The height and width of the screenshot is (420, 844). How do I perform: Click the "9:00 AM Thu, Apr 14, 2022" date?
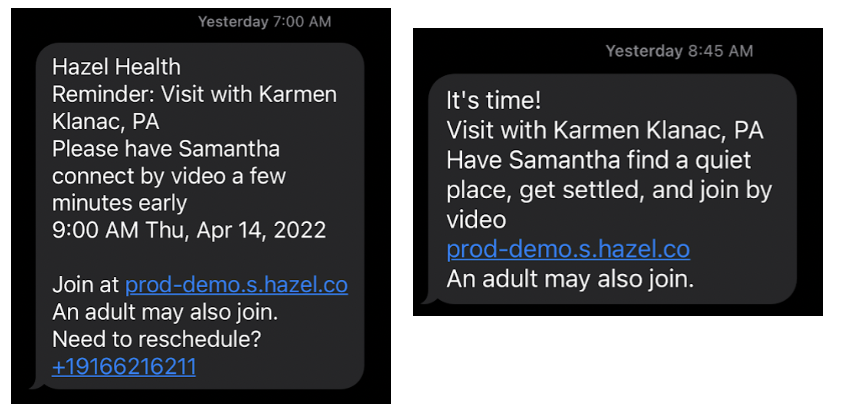click(x=188, y=230)
